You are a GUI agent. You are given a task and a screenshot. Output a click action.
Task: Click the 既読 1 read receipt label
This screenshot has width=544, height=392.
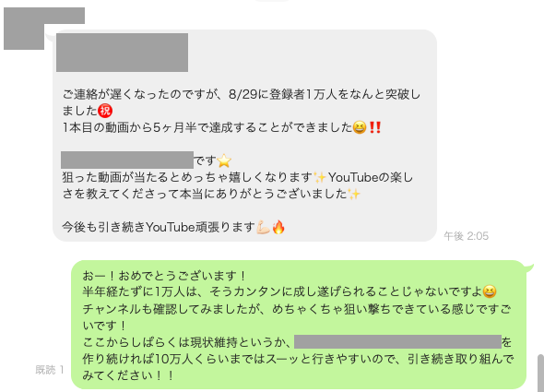pyautogui.click(x=50, y=370)
